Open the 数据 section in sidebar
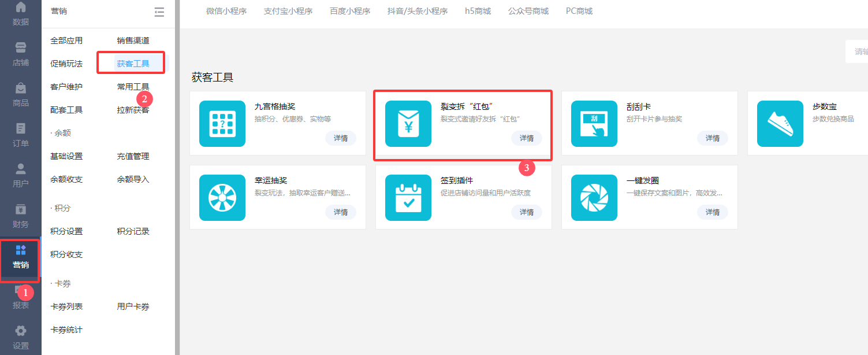The height and width of the screenshot is (355, 868). pos(21,14)
